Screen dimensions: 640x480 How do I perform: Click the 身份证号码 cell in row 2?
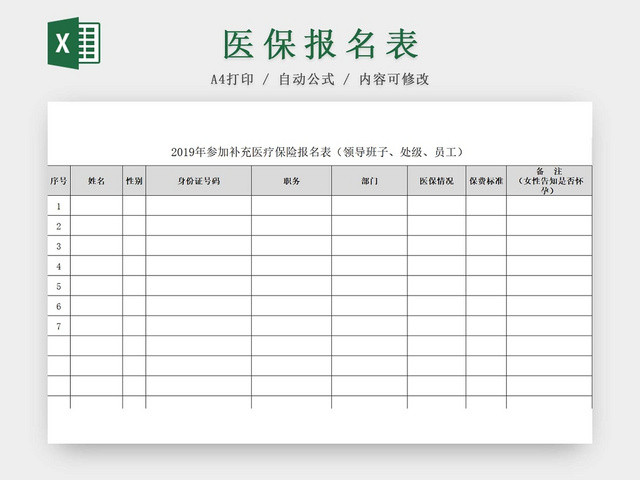(x=198, y=226)
